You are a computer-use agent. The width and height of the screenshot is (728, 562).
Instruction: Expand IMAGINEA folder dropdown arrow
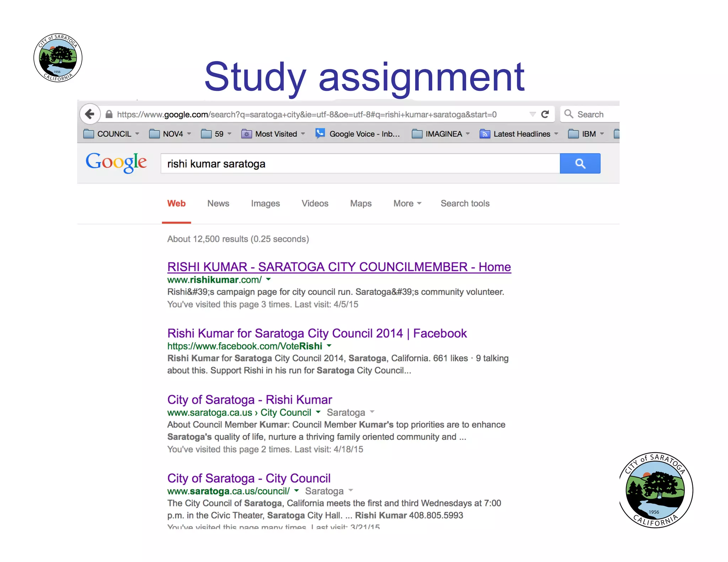click(468, 134)
